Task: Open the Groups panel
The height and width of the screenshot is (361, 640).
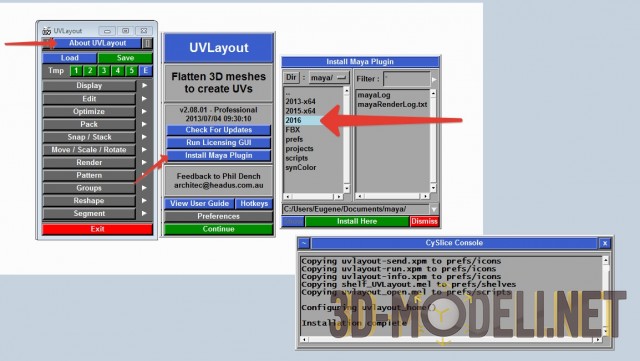Action: point(89,188)
